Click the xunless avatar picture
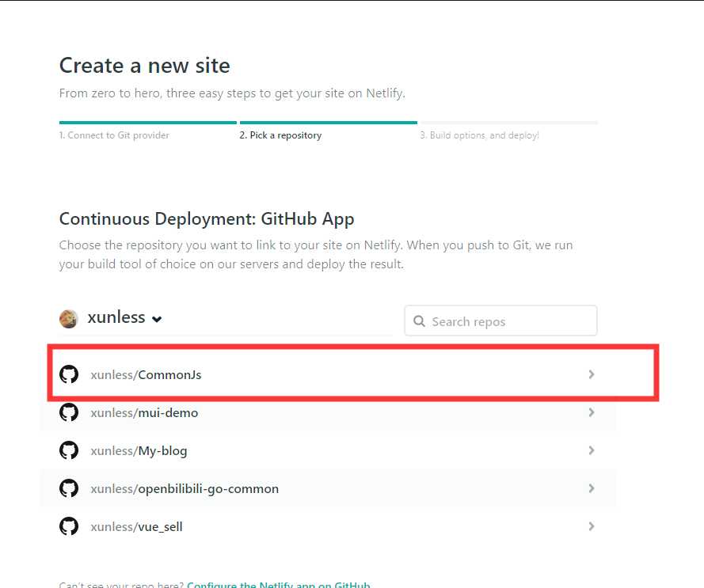Screen dimensions: 704x588 [69, 318]
